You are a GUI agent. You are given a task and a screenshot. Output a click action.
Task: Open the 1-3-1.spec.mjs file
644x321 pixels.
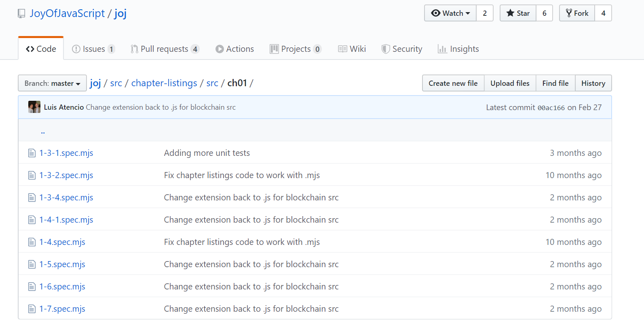click(66, 153)
